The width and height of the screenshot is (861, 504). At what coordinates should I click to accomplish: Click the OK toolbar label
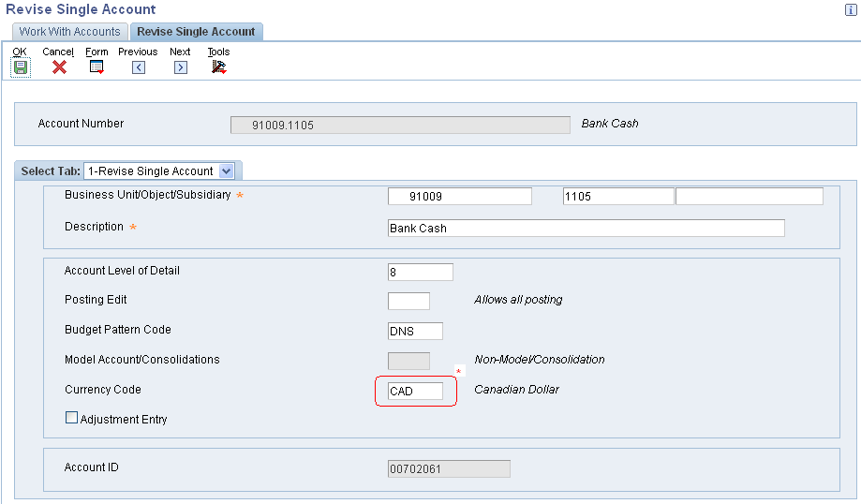[x=20, y=52]
